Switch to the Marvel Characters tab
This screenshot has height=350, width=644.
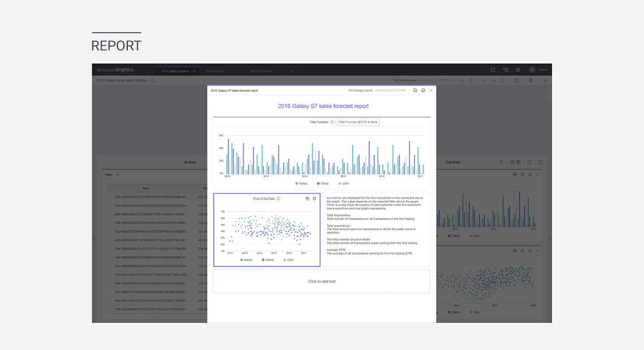261,71
